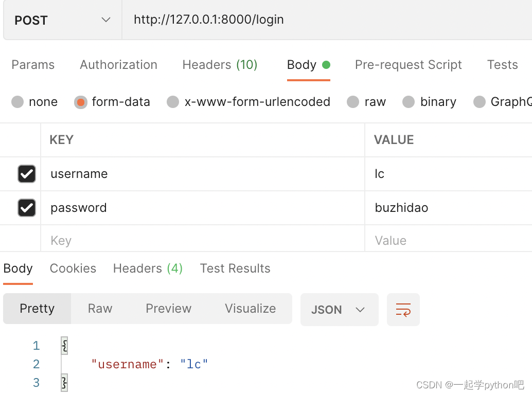View the response Cookies tab
The image size is (532, 395).
click(73, 268)
